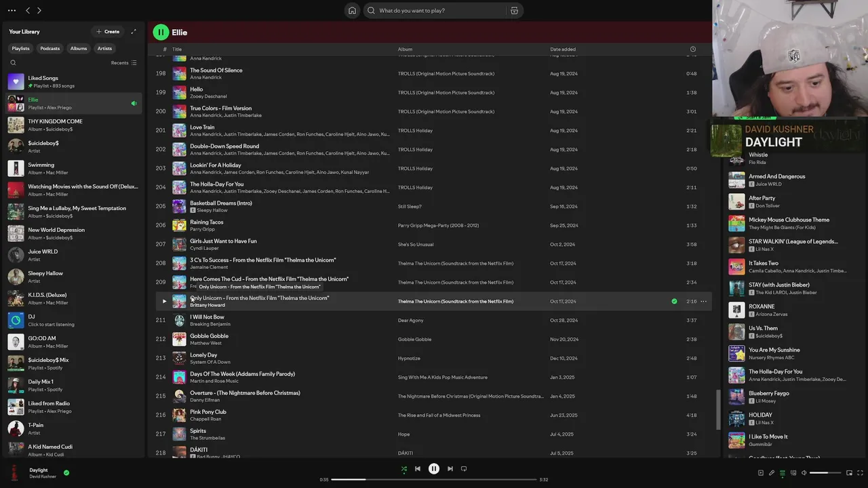Open Daylight album art in player

(15, 472)
